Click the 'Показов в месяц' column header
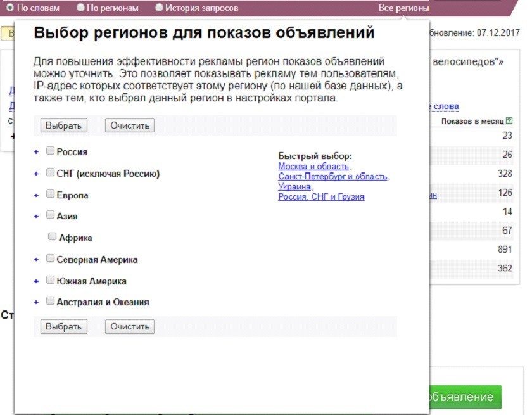Screen dimensions: 532x415 point(472,121)
